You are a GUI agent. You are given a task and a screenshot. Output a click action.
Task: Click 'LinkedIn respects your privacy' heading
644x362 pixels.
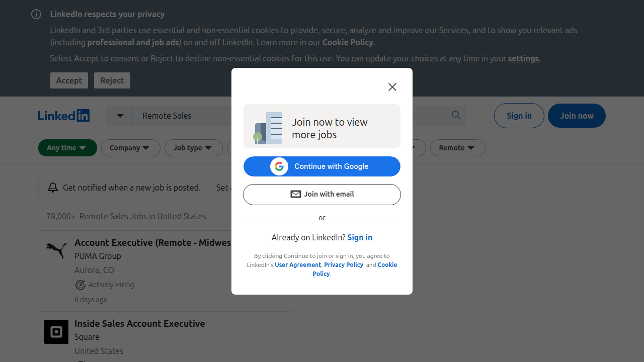(x=107, y=14)
